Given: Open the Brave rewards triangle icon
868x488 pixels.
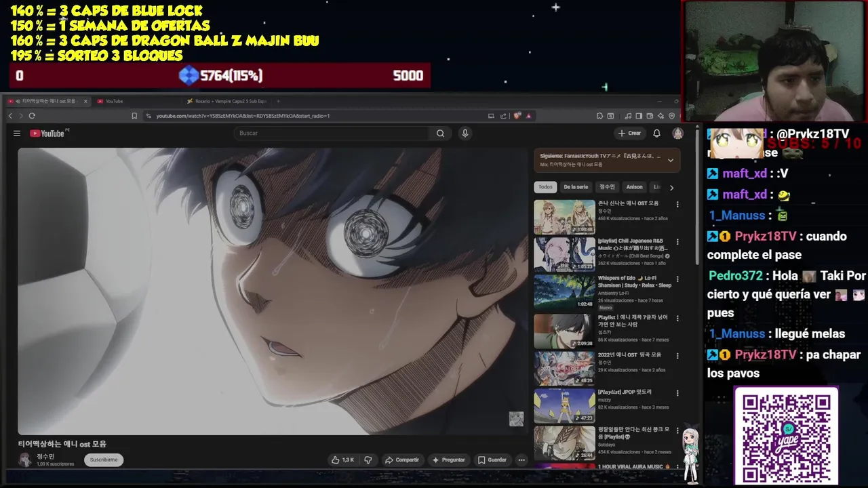Looking at the screenshot, I should coord(528,116).
